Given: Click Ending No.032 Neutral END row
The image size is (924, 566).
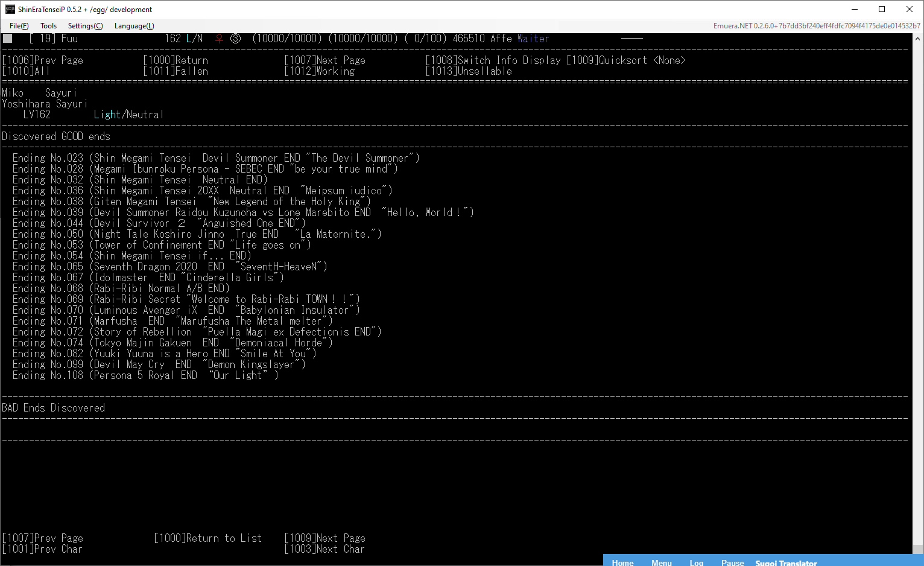Looking at the screenshot, I should pyautogui.click(x=140, y=180).
